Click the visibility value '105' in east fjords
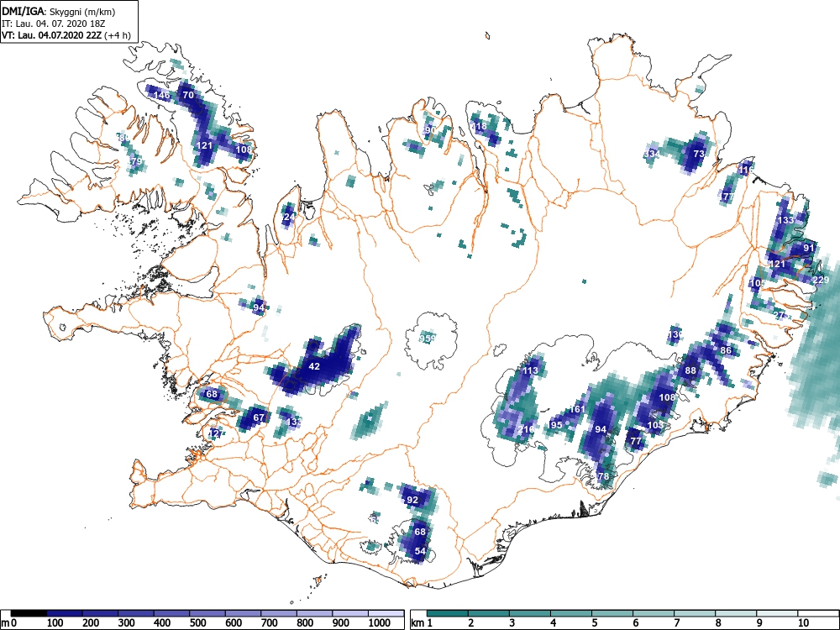 click(x=758, y=283)
